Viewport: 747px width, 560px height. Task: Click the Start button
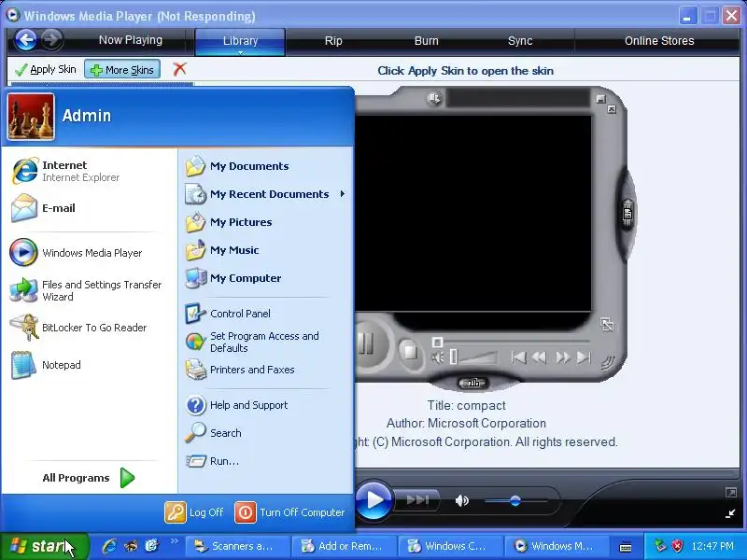pos(44,546)
